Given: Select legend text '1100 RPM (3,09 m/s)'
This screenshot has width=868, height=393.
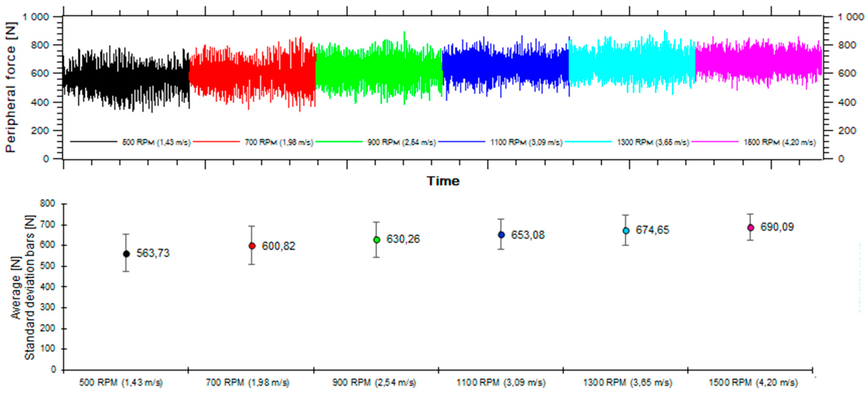Looking at the screenshot, I should tap(526, 142).
